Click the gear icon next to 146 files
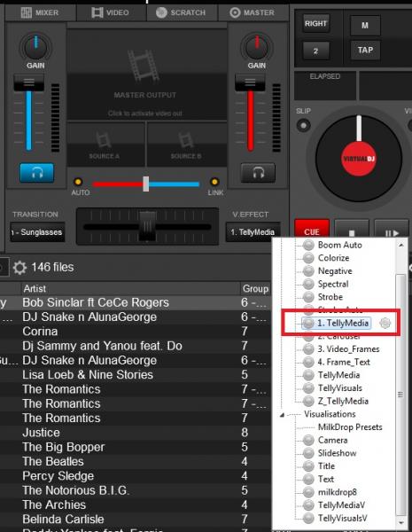This screenshot has height=532, width=412. pos(19,268)
